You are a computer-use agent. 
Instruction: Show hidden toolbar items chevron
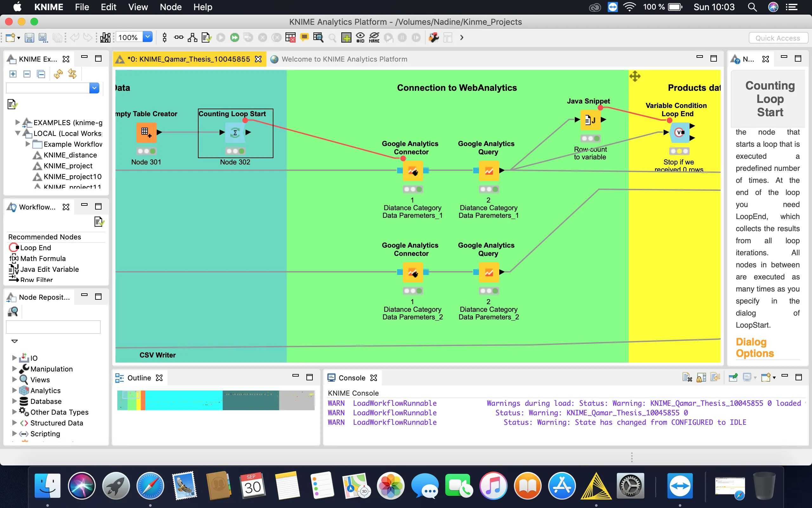pyautogui.click(x=462, y=38)
